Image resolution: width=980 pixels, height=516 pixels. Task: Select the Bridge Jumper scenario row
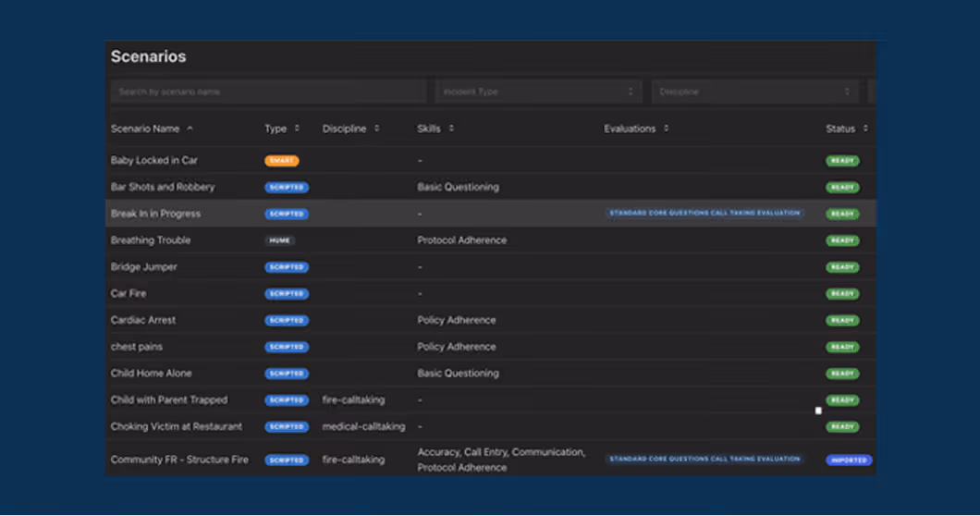click(x=144, y=267)
